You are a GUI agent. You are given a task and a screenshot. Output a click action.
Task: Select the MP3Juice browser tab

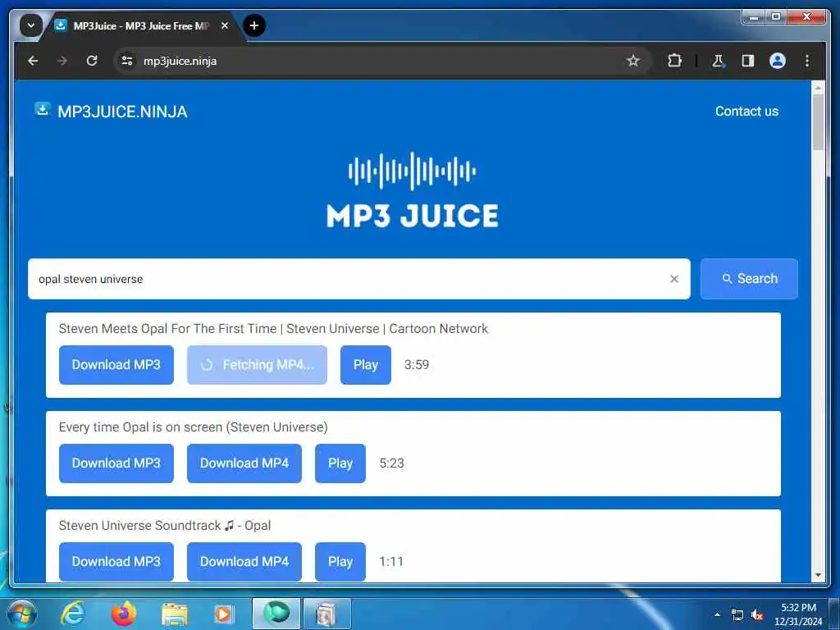tap(141, 25)
